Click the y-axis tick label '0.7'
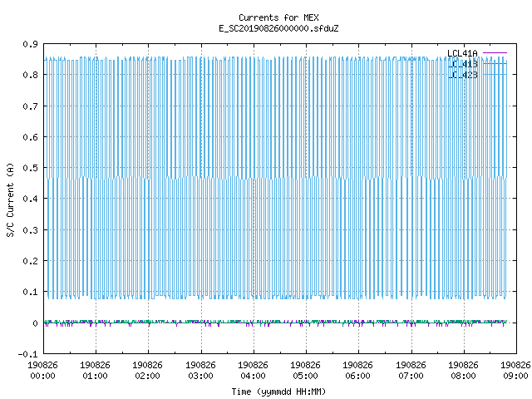Image resolution: width=532 pixels, height=399 pixels. click(x=30, y=106)
